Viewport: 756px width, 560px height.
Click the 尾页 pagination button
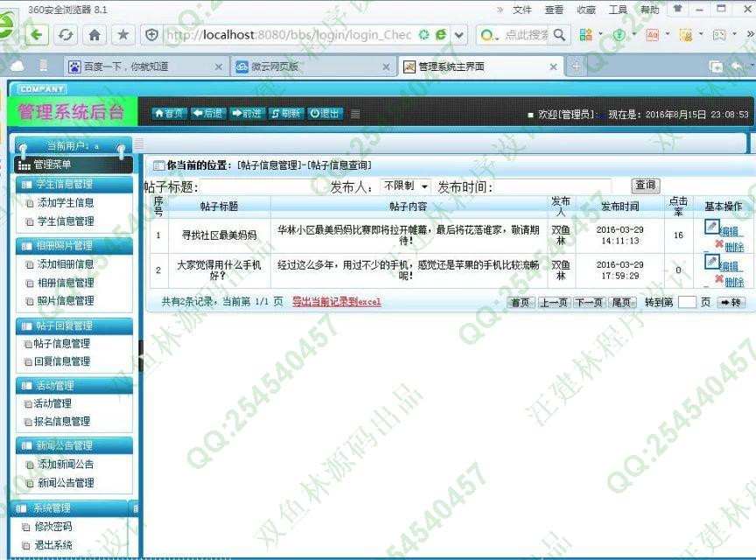tap(622, 303)
